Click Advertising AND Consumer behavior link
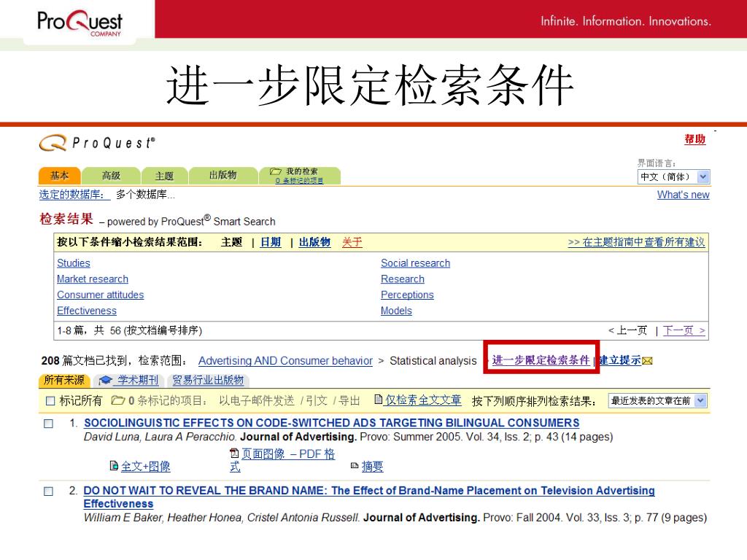The width and height of the screenshot is (747, 560). 285,361
